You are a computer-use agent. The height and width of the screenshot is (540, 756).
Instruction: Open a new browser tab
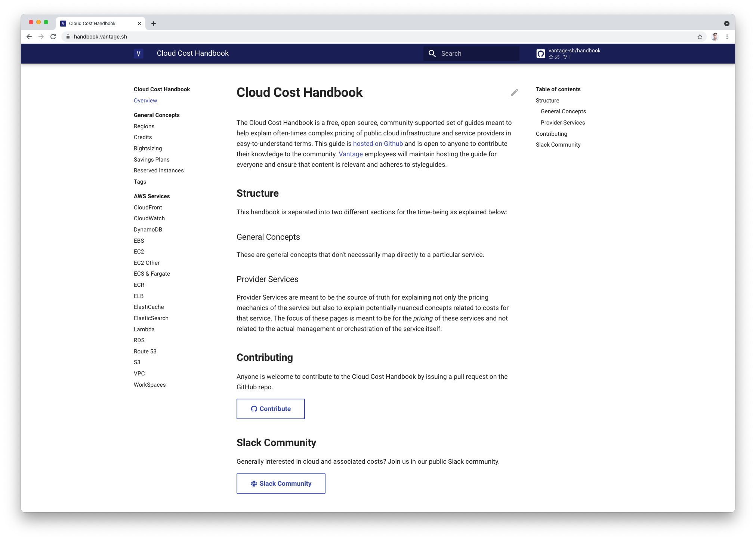[x=154, y=24]
